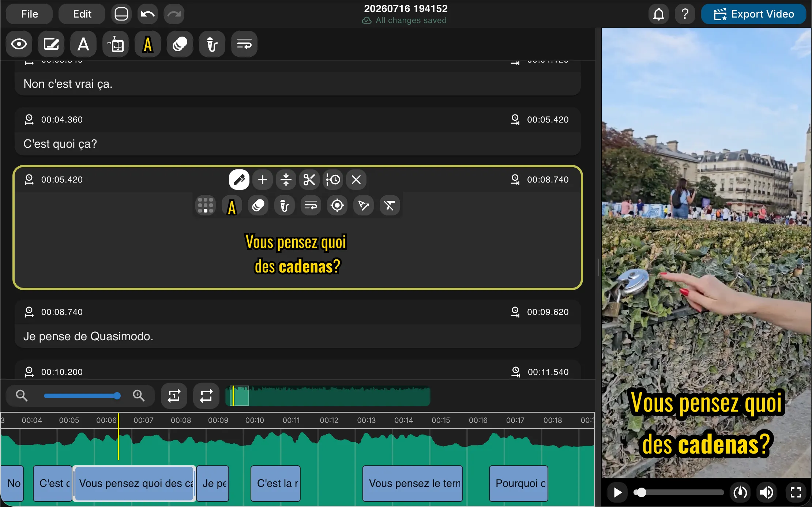Set end time 00:05.420 clock icon
The width and height of the screenshot is (812, 507).
[515, 120]
